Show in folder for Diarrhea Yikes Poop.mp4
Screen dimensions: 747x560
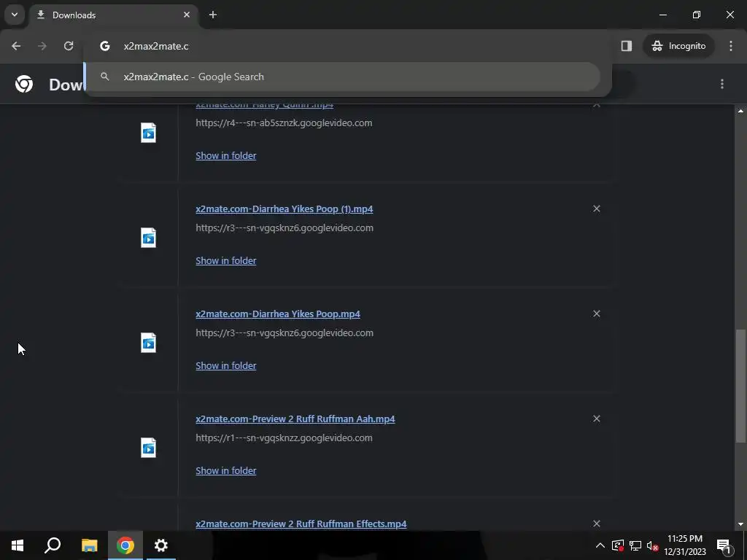click(226, 366)
